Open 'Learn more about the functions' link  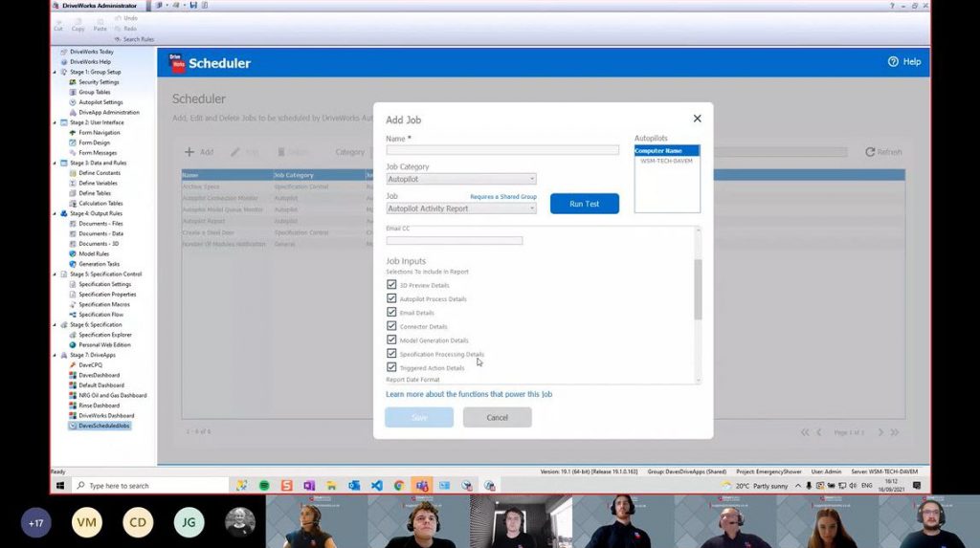(x=469, y=394)
